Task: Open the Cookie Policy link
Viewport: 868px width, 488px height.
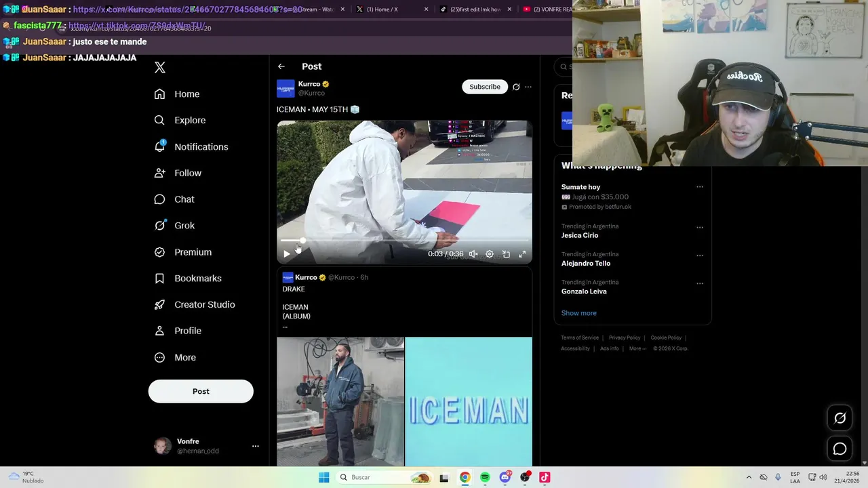Action: [666, 338]
